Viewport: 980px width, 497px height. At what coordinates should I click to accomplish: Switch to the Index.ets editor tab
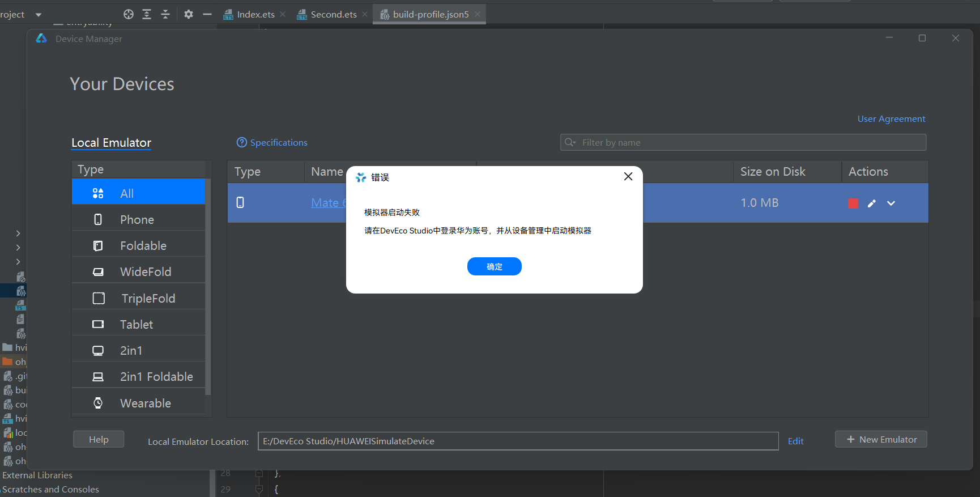(255, 14)
